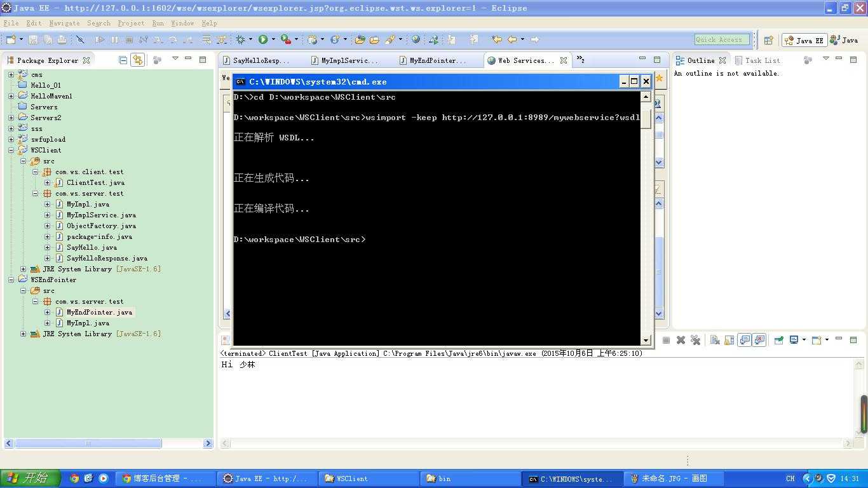Open the Paint taskbar button
The height and width of the screenshot is (488, 868).
pyautogui.click(x=674, y=478)
